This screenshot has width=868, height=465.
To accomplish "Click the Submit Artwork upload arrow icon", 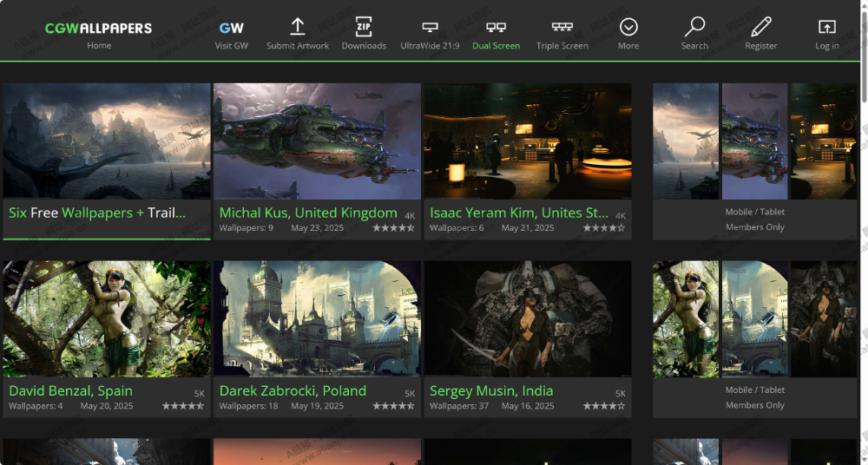I will coord(298,27).
